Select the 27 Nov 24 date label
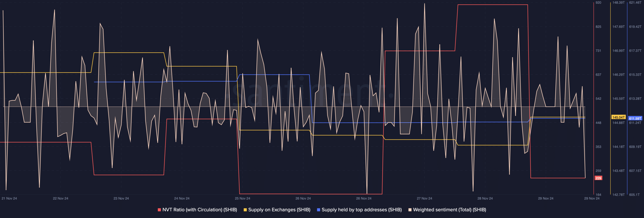 [424, 198]
